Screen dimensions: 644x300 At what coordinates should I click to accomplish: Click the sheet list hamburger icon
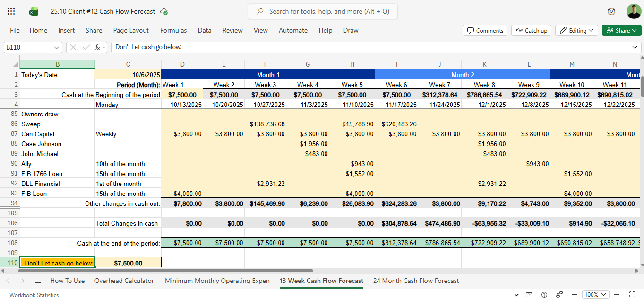38,281
